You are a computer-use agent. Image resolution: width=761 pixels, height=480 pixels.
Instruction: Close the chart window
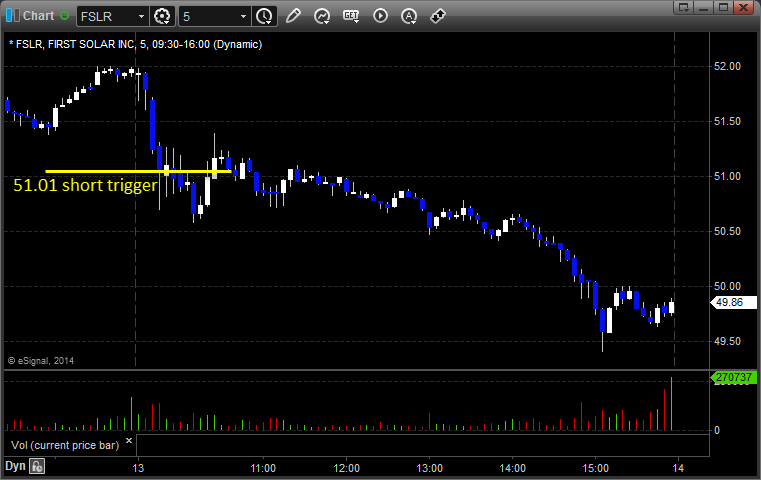743,8
